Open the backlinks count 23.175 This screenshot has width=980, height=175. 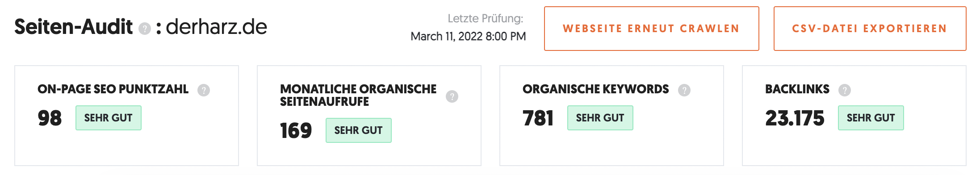coord(795,118)
